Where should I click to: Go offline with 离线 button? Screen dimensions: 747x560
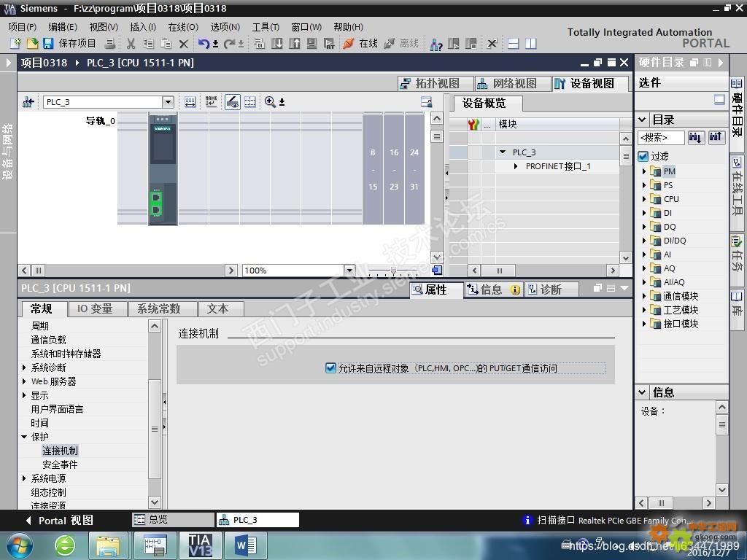tap(401, 44)
